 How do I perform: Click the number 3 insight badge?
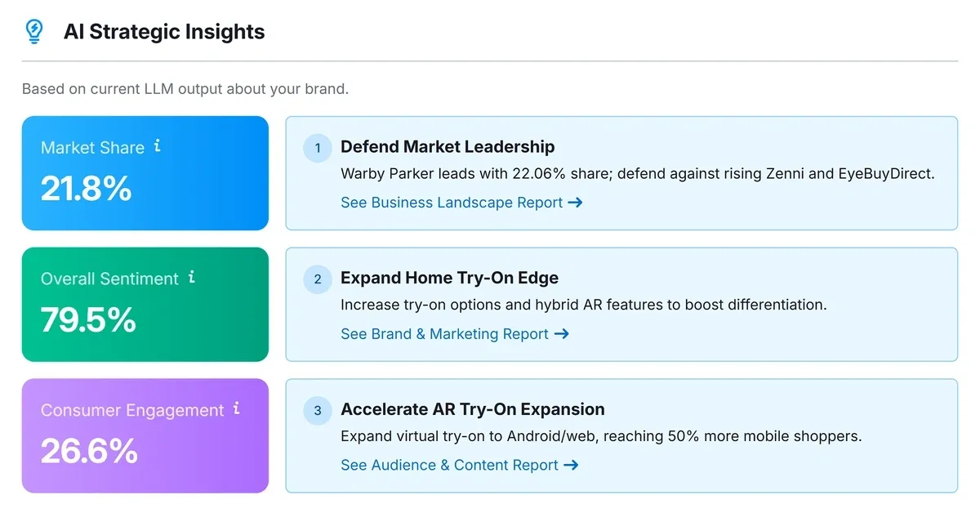pos(318,410)
